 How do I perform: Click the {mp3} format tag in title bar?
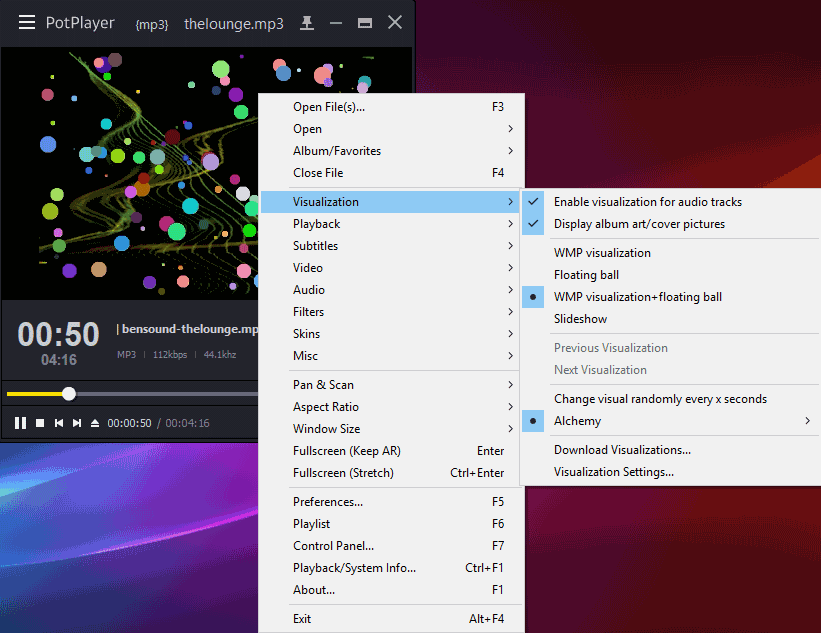152,25
